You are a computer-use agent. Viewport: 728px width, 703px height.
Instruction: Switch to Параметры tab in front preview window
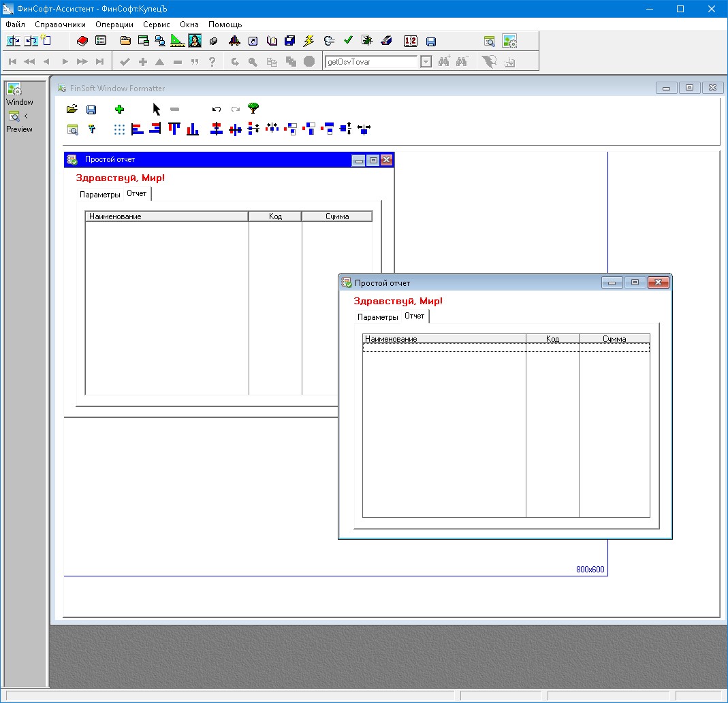tap(377, 317)
